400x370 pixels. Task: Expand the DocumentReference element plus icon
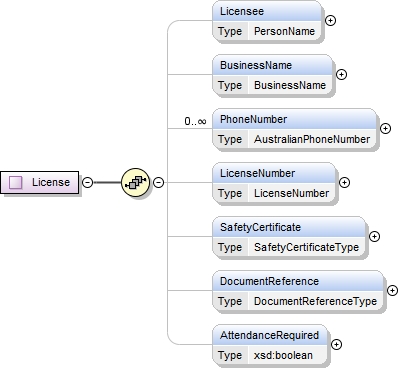392,291
